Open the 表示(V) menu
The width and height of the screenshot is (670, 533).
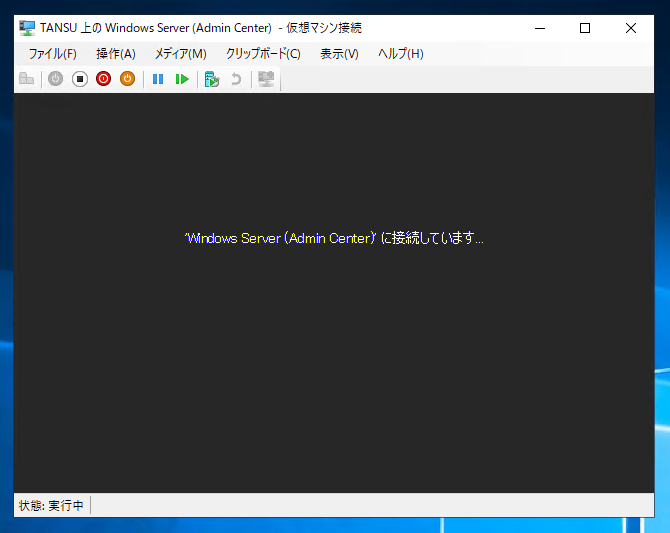(339, 54)
